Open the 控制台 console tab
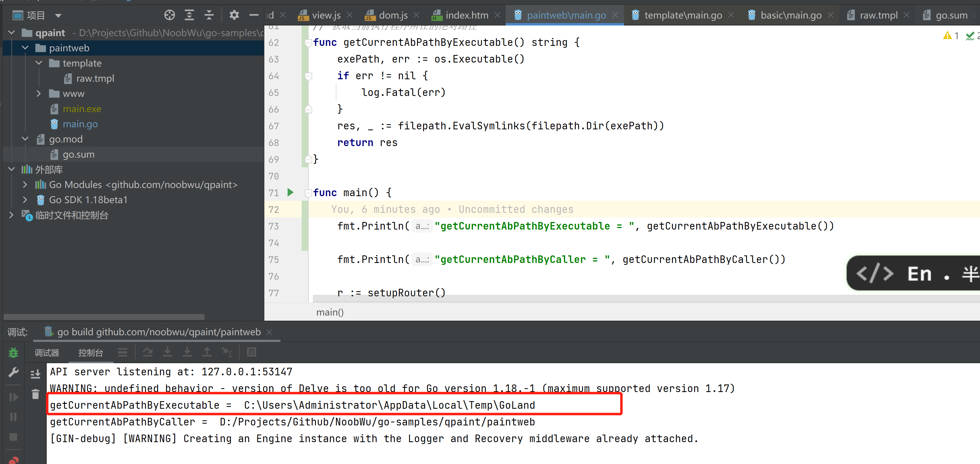Image resolution: width=980 pixels, height=464 pixels. pyautogui.click(x=90, y=353)
